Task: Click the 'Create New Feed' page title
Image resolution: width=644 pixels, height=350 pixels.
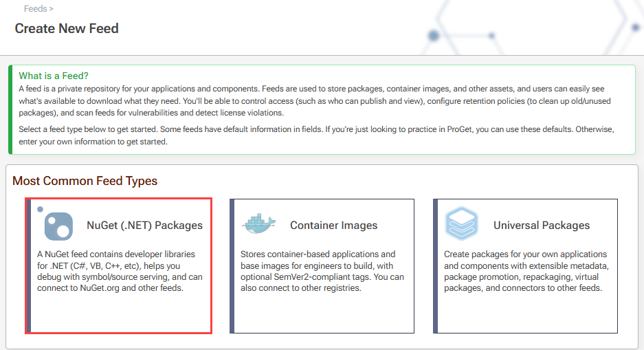Action: coord(67,28)
